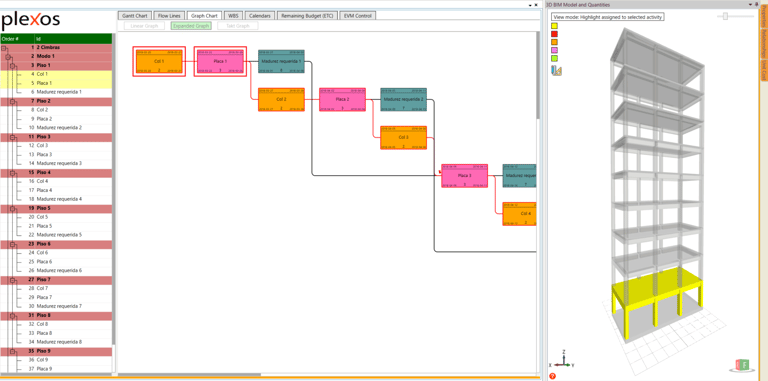Click the XYZ axis gizmo in the 3D view
Viewport: 768px width, 381px height.
pos(563,360)
